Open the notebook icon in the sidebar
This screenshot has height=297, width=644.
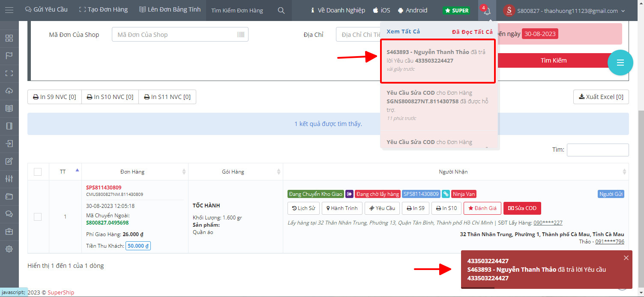[x=9, y=126]
